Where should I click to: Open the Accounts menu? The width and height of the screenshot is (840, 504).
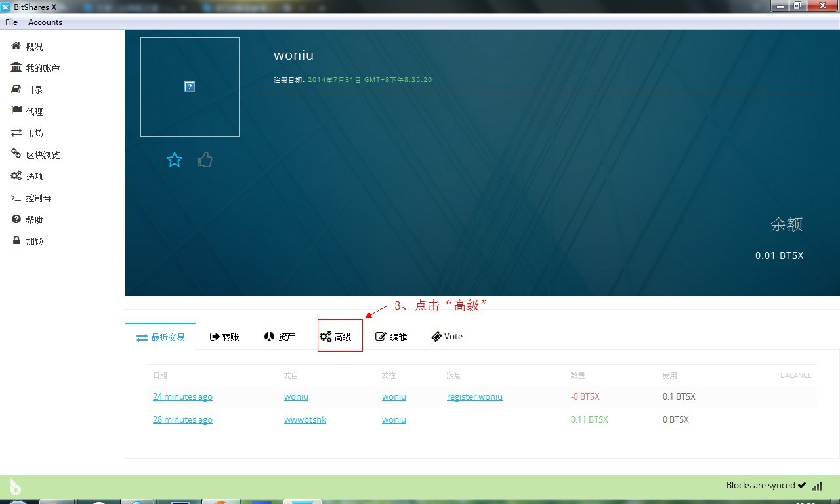tap(45, 22)
